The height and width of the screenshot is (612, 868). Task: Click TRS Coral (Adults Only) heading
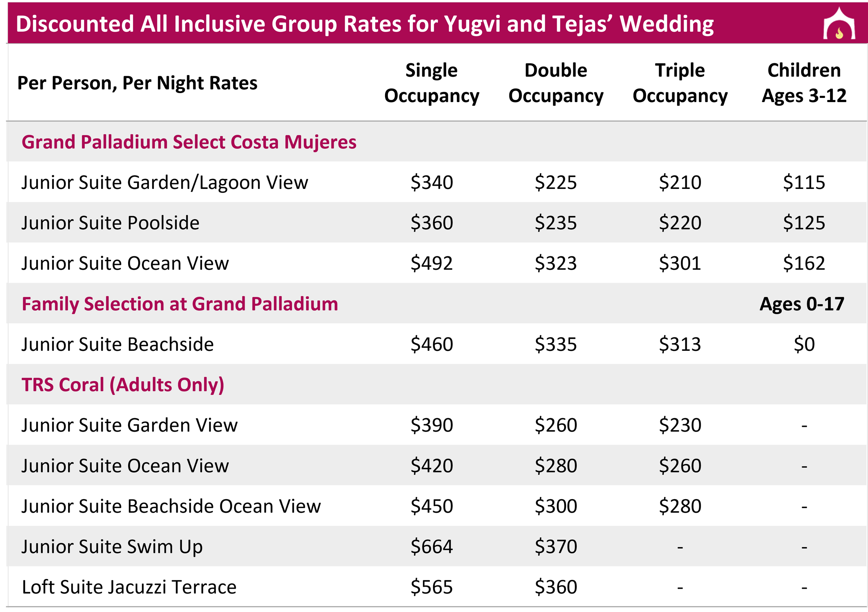(x=123, y=385)
